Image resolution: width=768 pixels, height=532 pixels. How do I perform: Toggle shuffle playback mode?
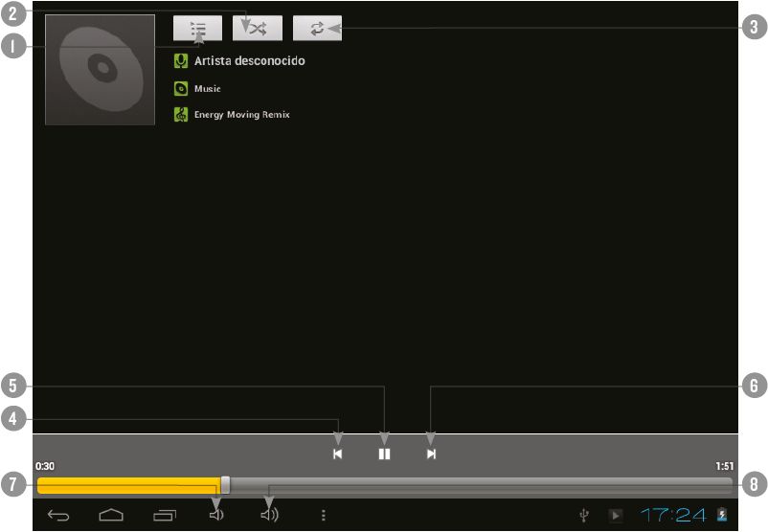[258, 28]
